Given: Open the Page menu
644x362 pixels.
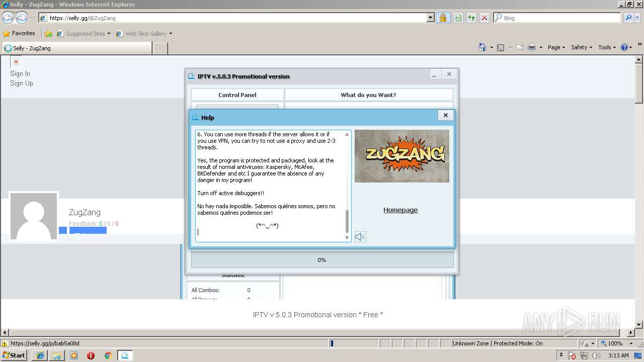Looking at the screenshot, I should pos(556,47).
